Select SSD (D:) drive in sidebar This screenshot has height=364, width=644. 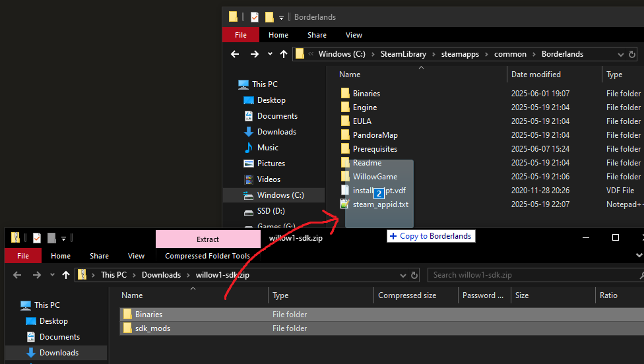(x=271, y=211)
